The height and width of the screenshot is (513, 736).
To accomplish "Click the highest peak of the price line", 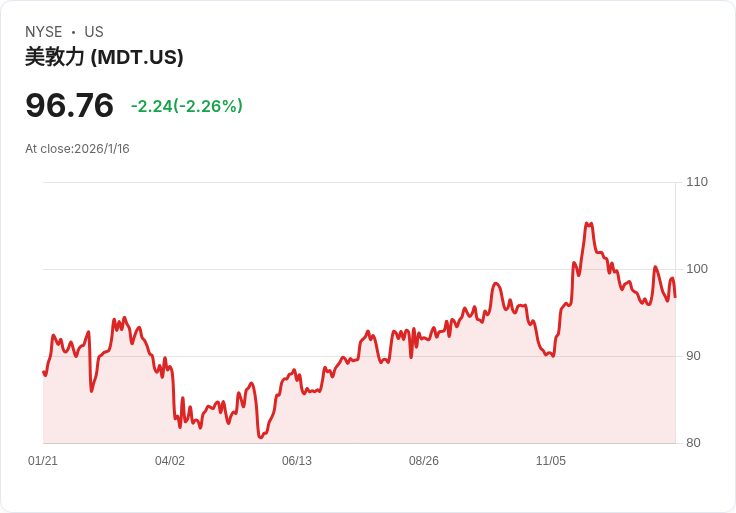I will coord(588,224).
